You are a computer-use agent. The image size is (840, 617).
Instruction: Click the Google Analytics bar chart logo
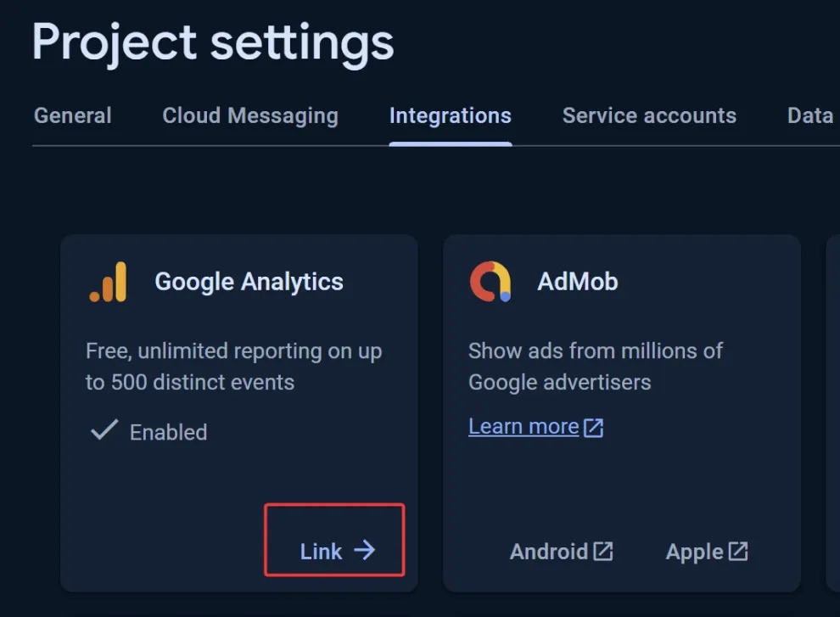click(109, 282)
